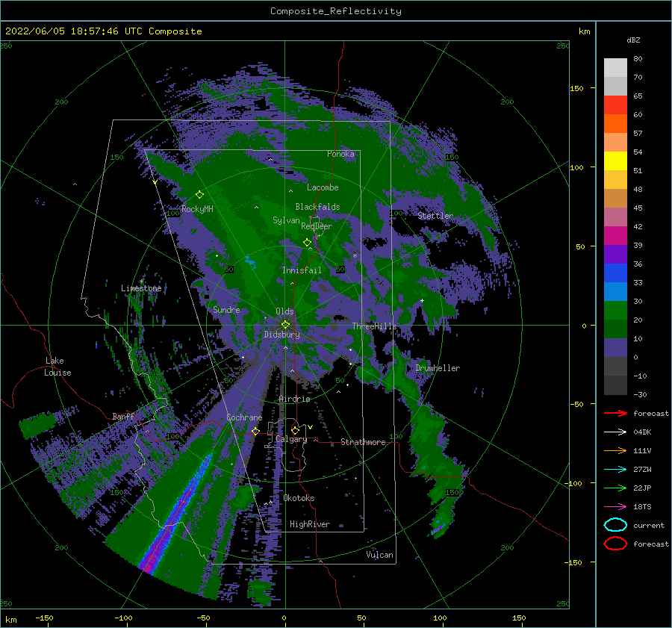Viewport: 672px width, 628px height.
Task: Click the 'Didsbury' map label
Action: 281,335
